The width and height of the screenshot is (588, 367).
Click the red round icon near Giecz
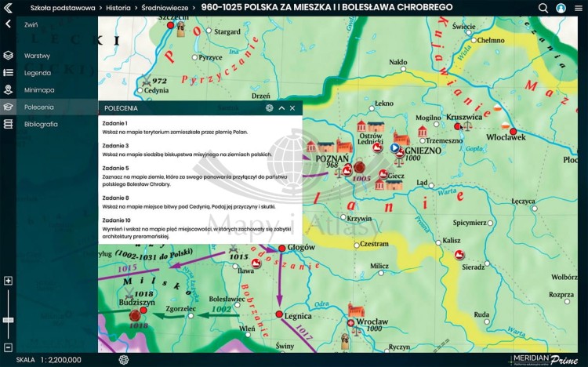383,174
